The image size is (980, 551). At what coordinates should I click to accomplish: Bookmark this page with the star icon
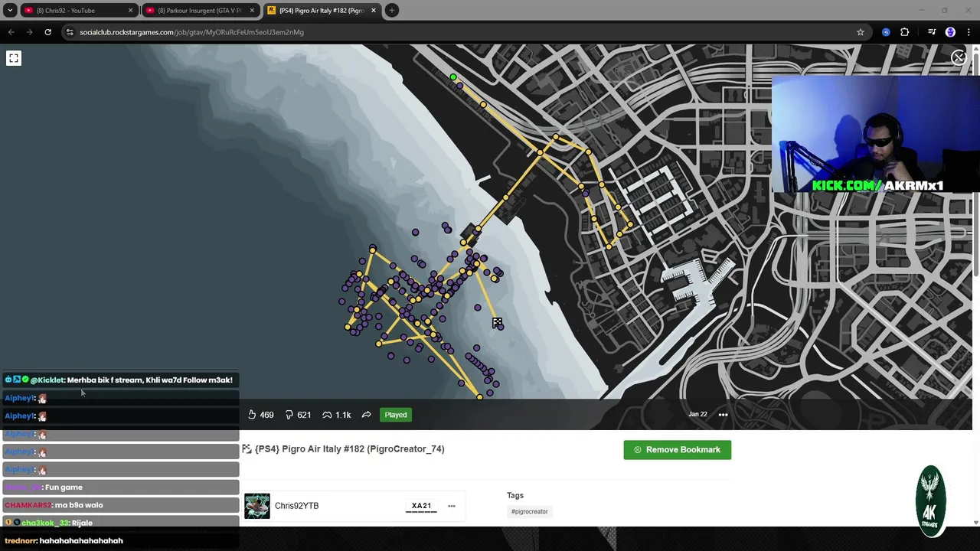coord(861,32)
